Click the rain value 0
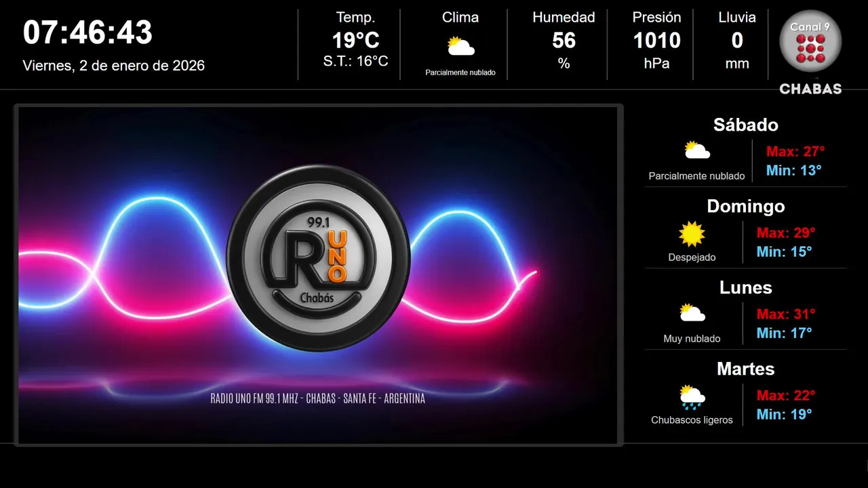The height and width of the screenshot is (488, 868). tap(737, 41)
